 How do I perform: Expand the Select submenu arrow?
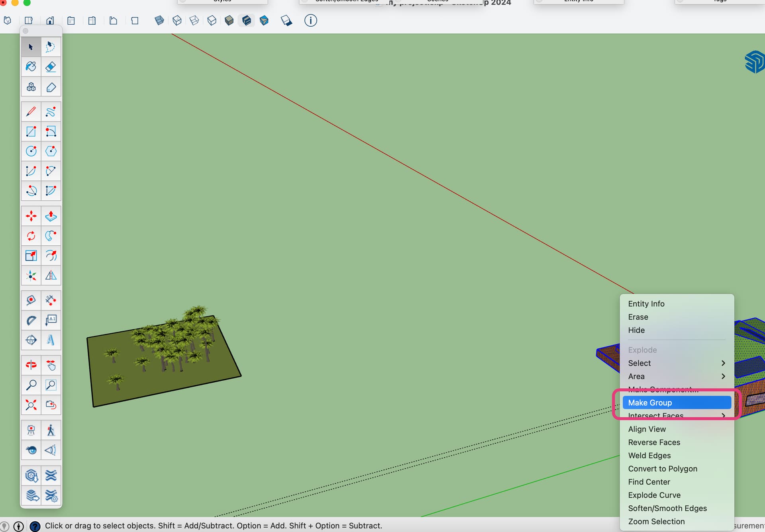tap(723, 363)
